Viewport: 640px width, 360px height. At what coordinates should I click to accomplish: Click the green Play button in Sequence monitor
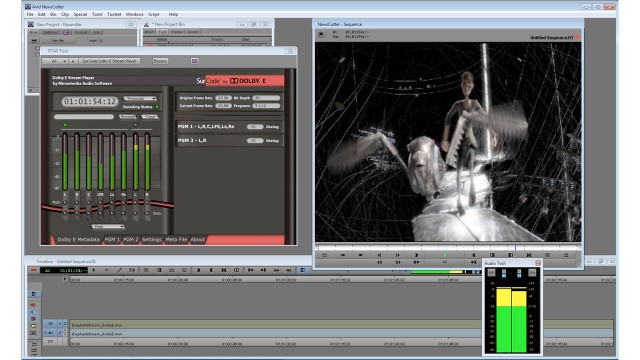pos(445,255)
